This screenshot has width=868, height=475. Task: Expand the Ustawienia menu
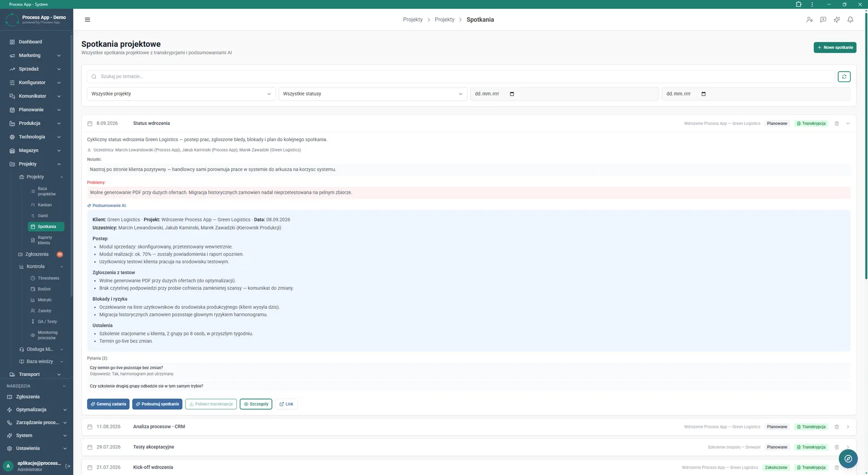point(36,448)
